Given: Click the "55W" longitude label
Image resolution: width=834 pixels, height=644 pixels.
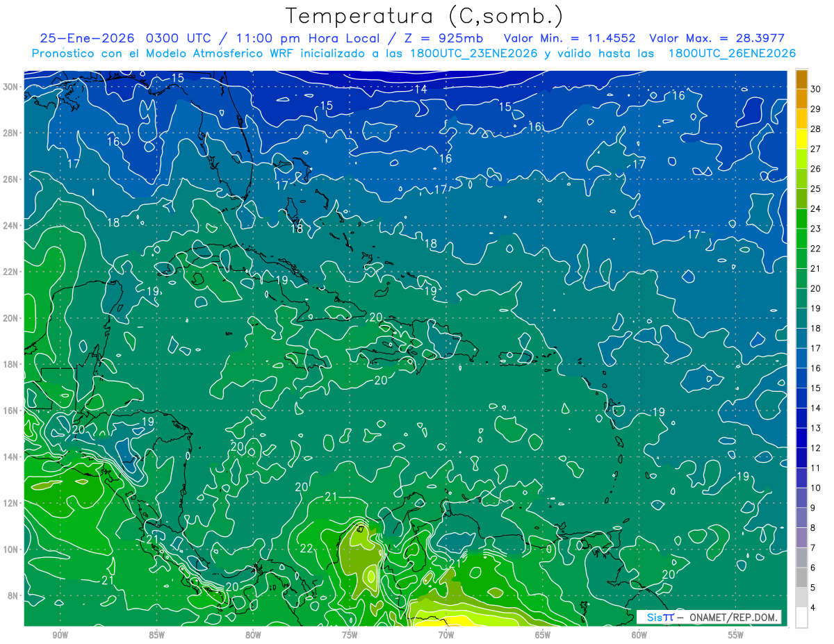Looking at the screenshot, I should tap(736, 635).
